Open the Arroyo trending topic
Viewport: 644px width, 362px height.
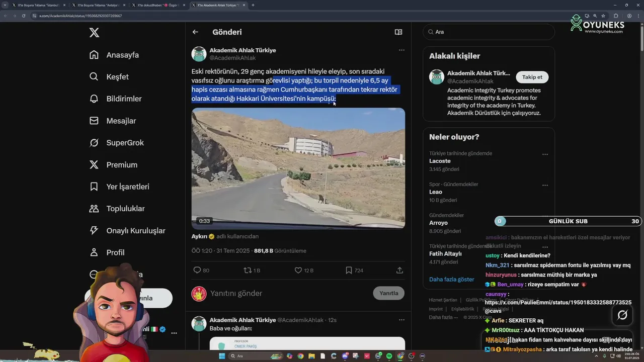(x=438, y=223)
